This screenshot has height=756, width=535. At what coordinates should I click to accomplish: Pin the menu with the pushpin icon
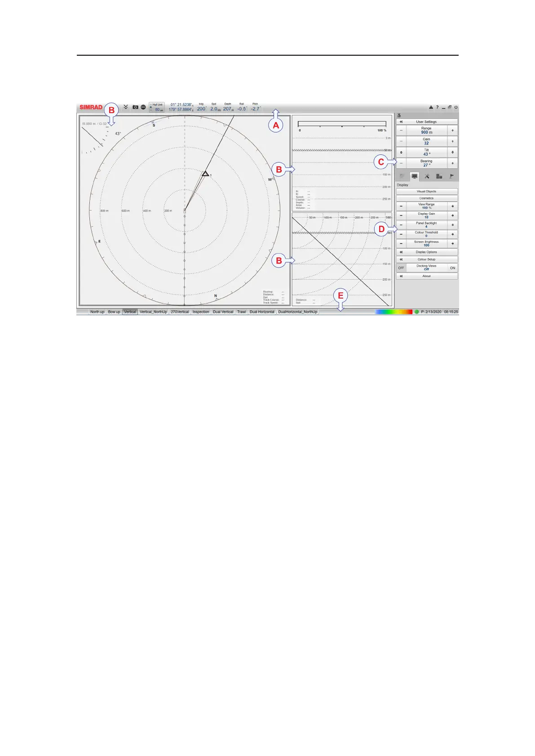point(399,116)
